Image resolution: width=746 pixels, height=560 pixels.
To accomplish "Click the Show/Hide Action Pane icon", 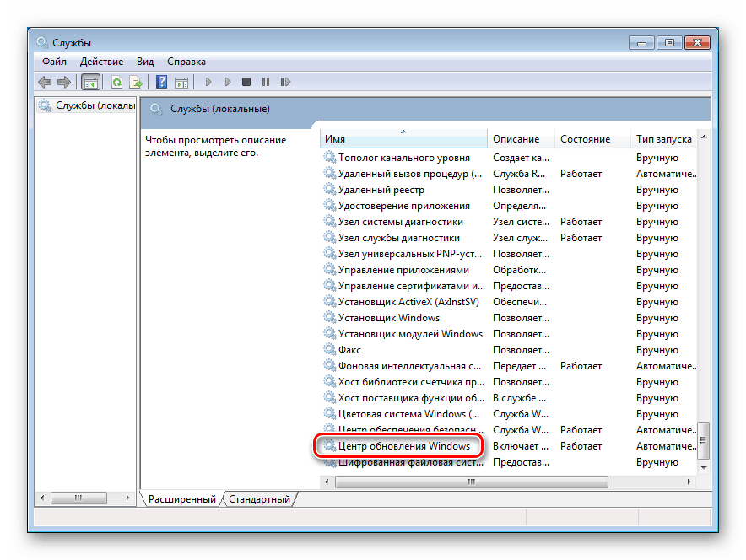I will click(181, 83).
